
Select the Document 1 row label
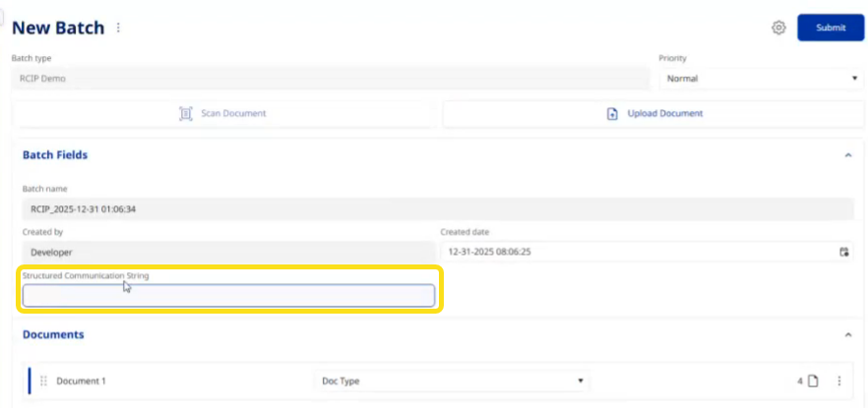[x=81, y=380]
